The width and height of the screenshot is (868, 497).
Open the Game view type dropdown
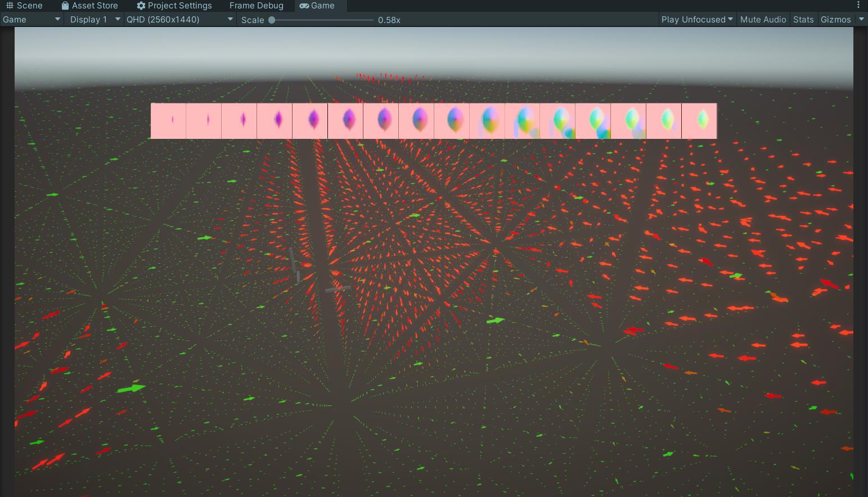coord(32,19)
